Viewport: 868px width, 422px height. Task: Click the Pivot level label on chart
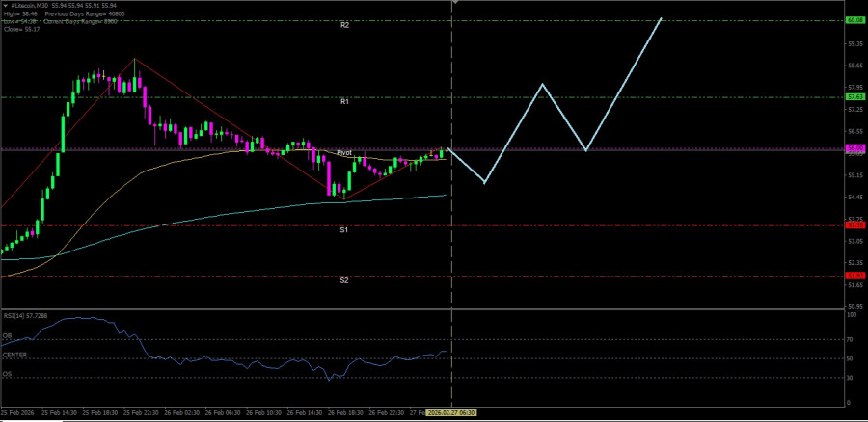343,153
